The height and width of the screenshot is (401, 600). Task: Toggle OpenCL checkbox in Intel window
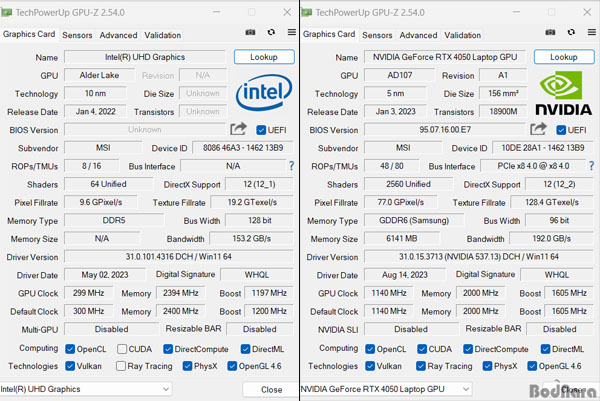(70, 349)
